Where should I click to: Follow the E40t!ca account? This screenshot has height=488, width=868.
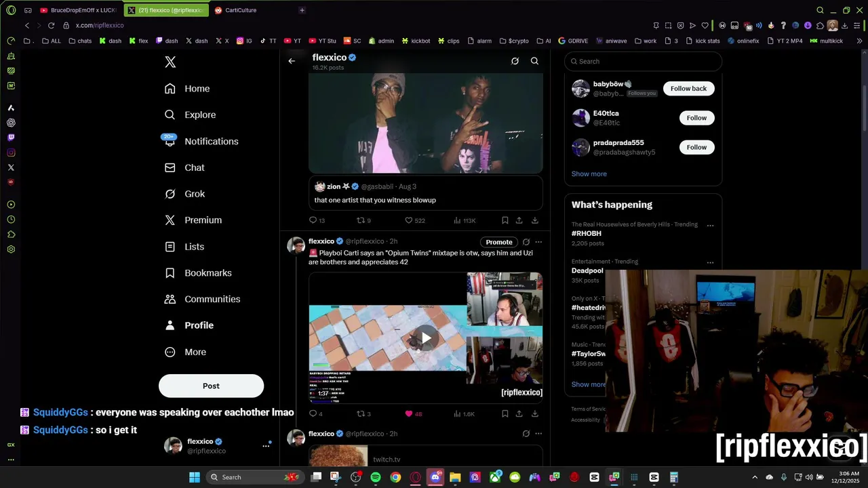696,118
